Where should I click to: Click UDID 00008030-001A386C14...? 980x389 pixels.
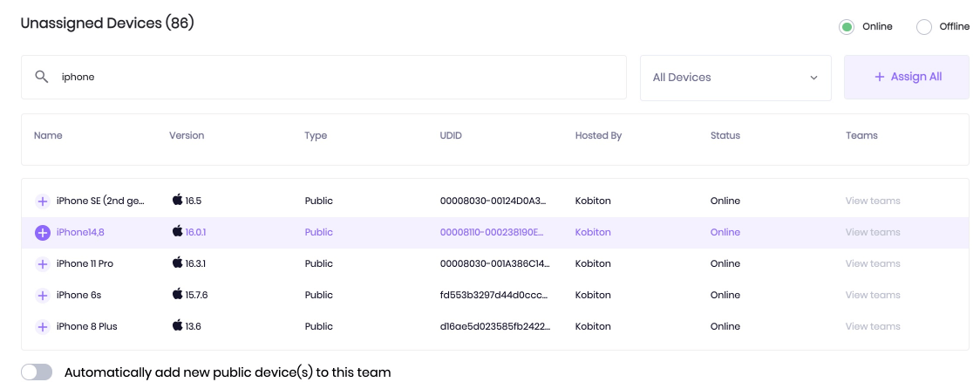tap(495, 263)
